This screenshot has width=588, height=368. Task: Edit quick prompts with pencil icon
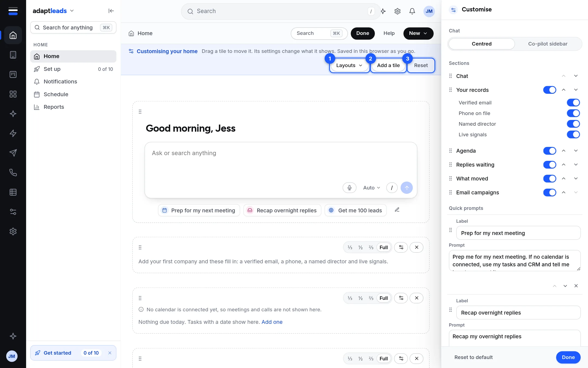pos(397,210)
